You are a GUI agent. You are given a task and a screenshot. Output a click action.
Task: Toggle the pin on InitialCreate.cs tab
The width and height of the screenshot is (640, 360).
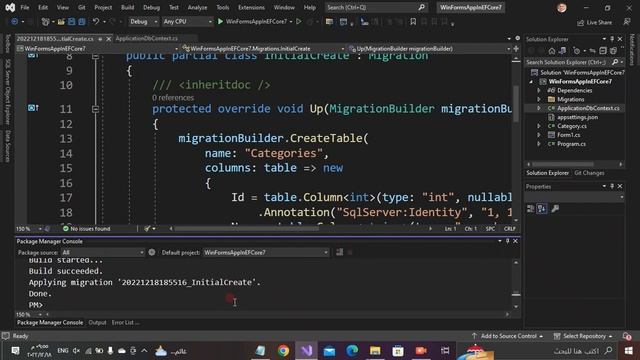click(100, 39)
